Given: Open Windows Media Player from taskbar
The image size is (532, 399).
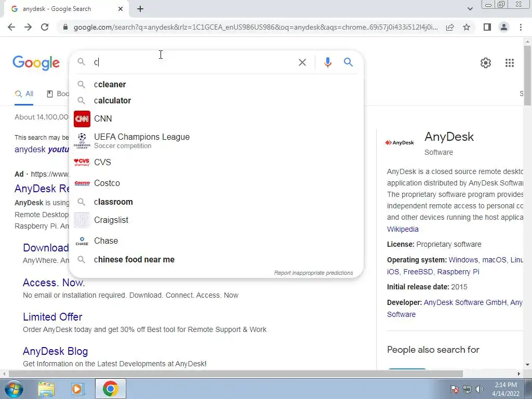Looking at the screenshot, I should [78, 389].
